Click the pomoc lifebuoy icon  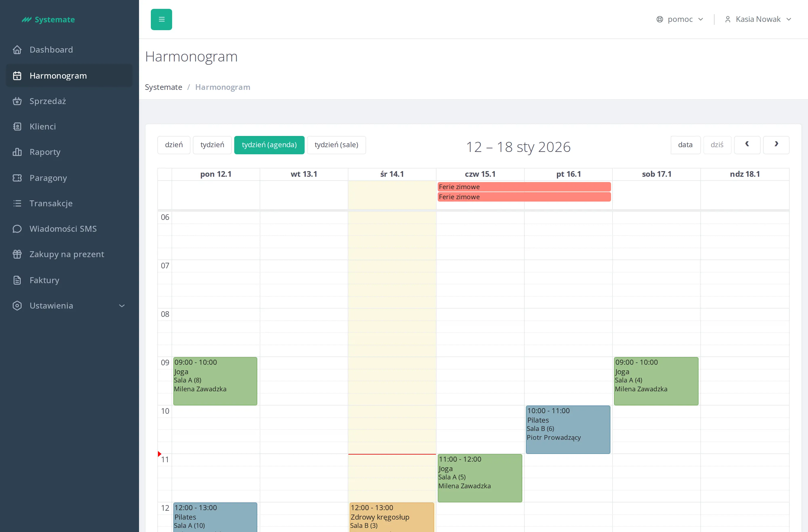(660, 19)
